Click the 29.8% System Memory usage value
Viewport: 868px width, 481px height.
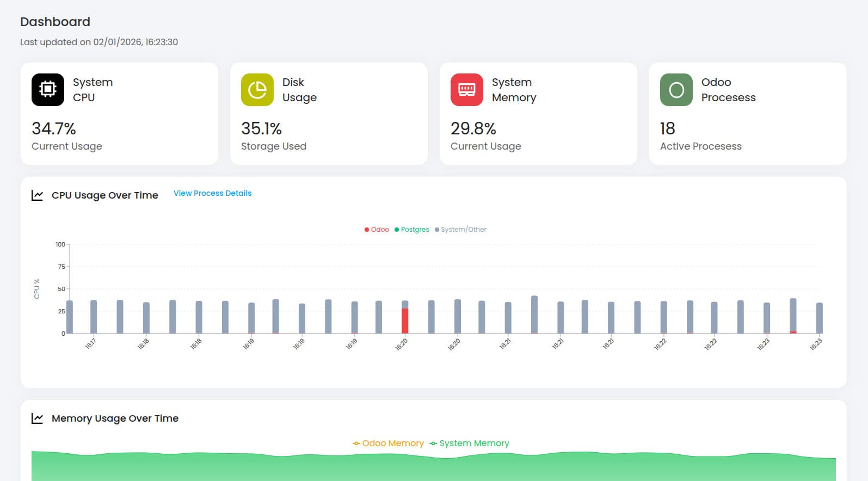click(x=473, y=129)
